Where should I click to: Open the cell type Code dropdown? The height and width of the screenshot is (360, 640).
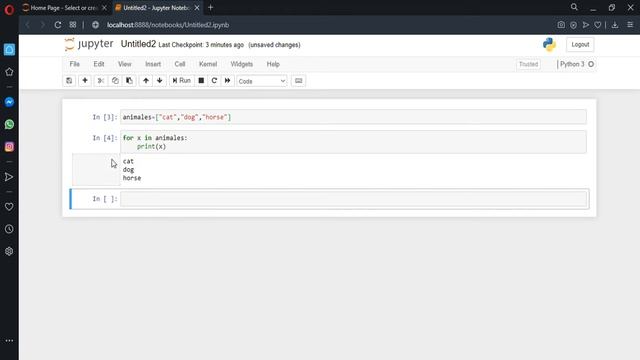tap(262, 81)
